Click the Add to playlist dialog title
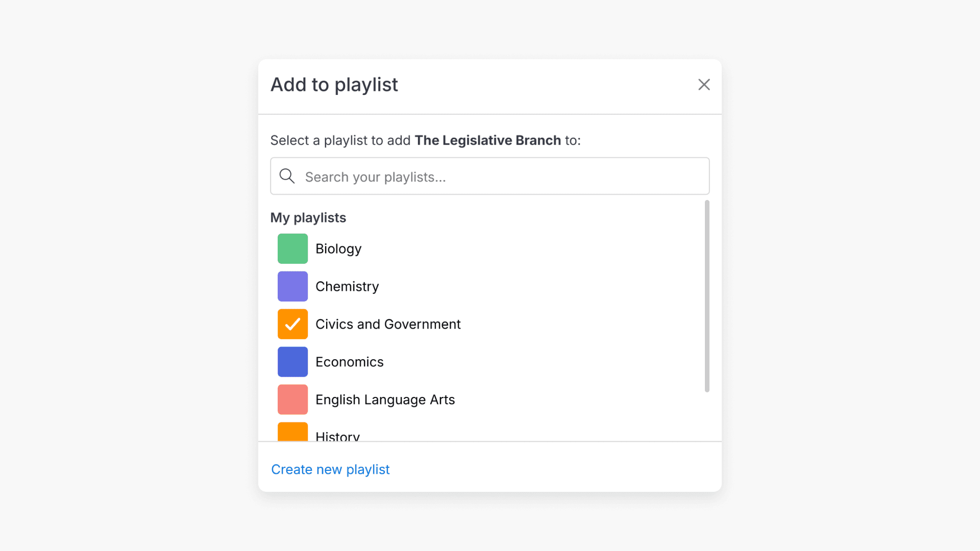 tap(334, 85)
